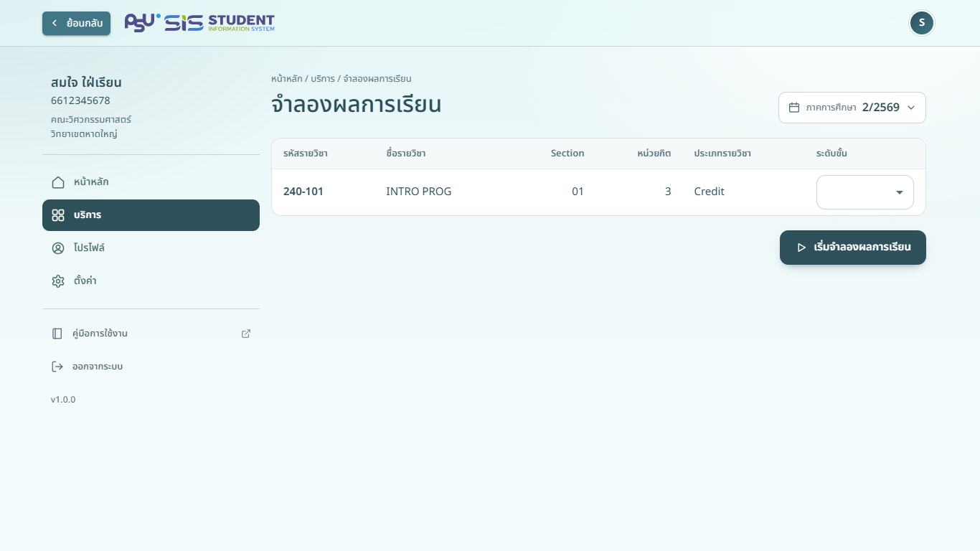Open ตั้งค่า settings in the sidebar

151,281
